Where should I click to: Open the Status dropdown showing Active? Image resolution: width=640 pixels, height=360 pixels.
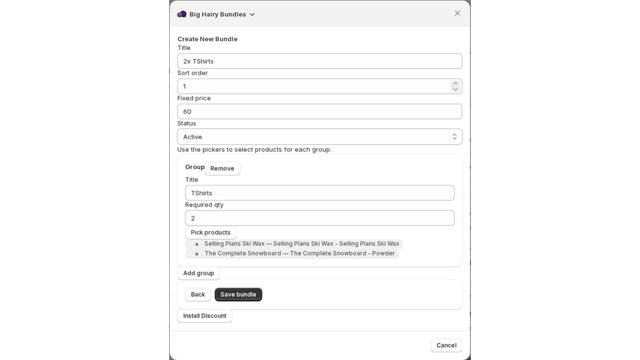[320, 137]
